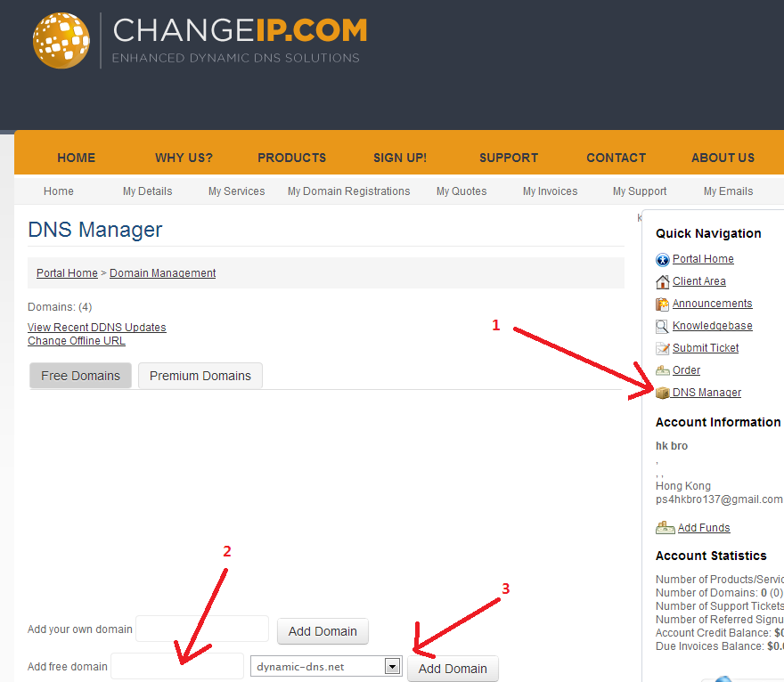The width and height of the screenshot is (784, 682).
Task: Click the Client Area link
Action: click(x=699, y=281)
